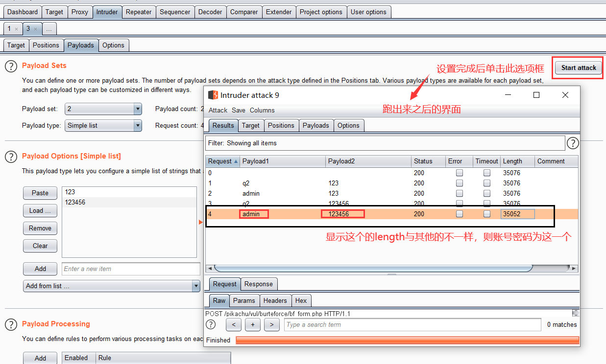The image size is (606, 364).
Task: Click scrollbar right arrow in results table
Action: pos(575,268)
